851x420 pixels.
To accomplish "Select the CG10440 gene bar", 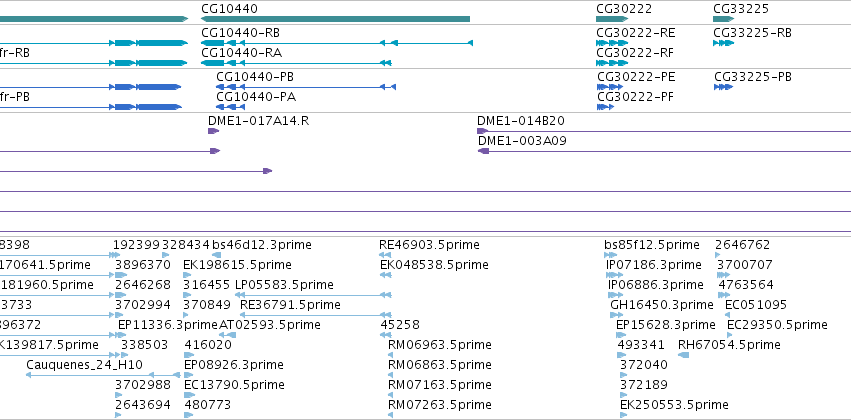I will (335, 19).
